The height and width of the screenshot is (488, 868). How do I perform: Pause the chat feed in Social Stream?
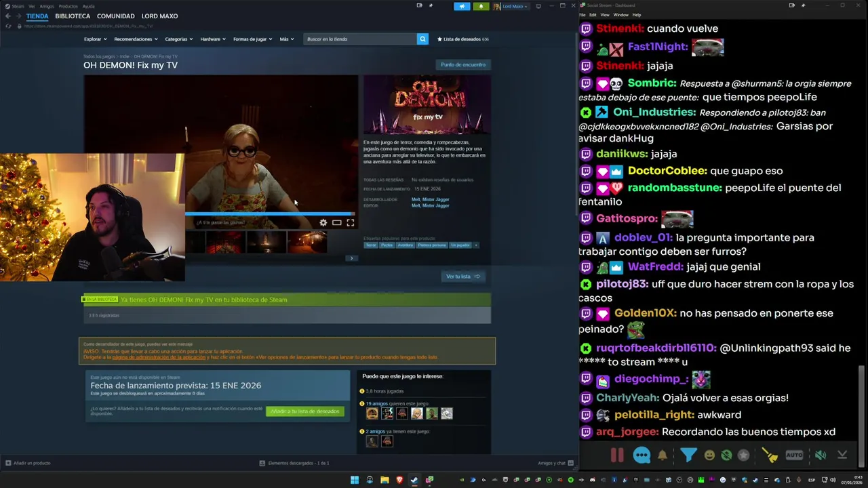(x=617, y=455)
